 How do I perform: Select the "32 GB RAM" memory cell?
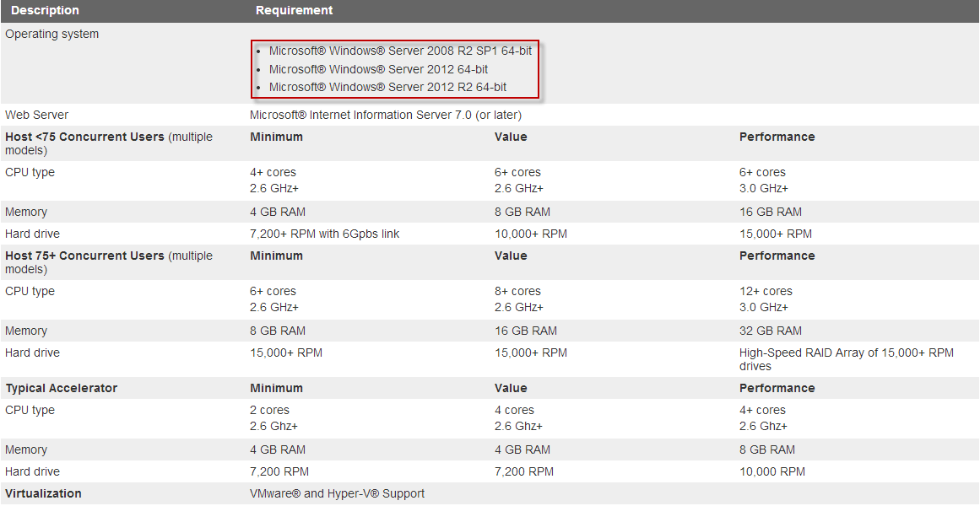pyautogui.click(x=771, y=331)
